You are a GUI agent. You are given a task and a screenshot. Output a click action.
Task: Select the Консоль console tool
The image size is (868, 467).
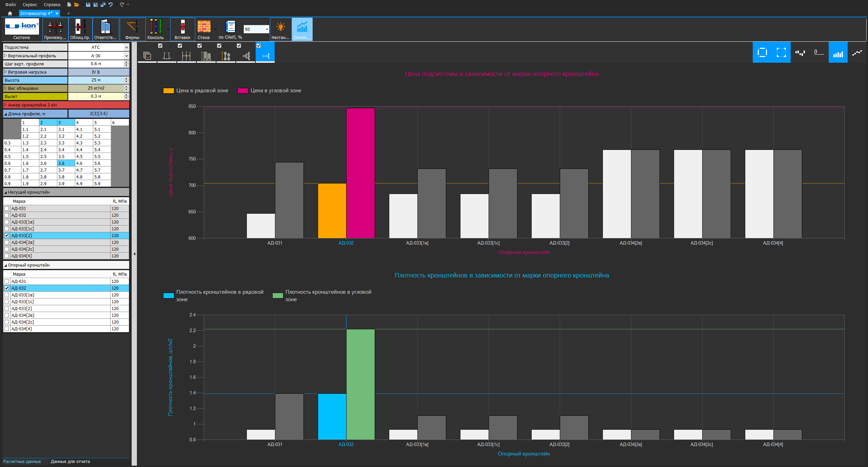point(156,30)
